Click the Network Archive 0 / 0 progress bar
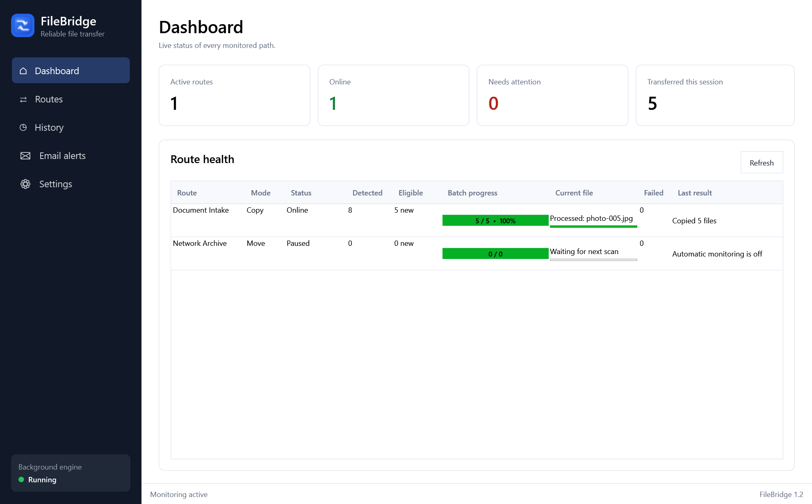Viewport: 812px width, 504px height. point(495,254)
